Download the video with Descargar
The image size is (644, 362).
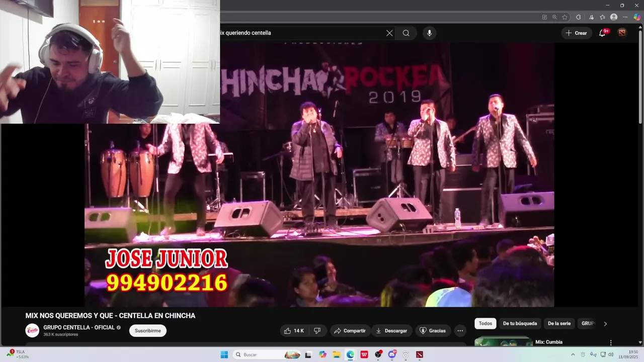pos(392,331)
